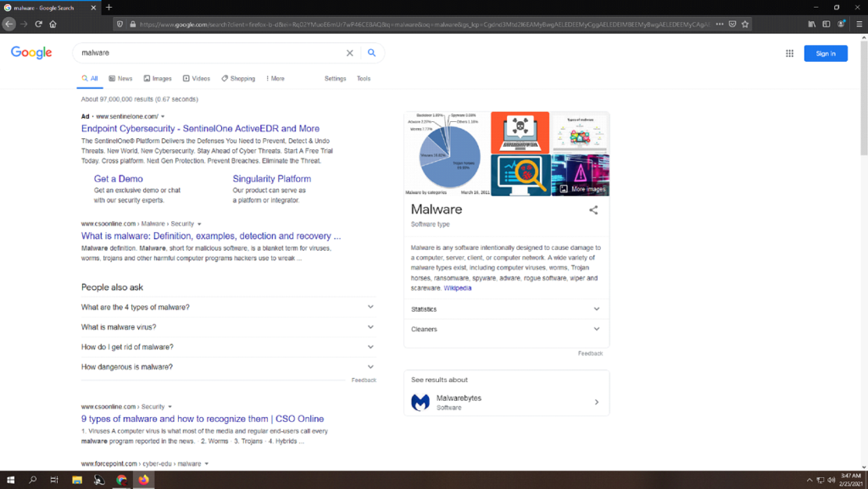
Task: Click Firefox icon in taskbar
Action: click(143, 480)
